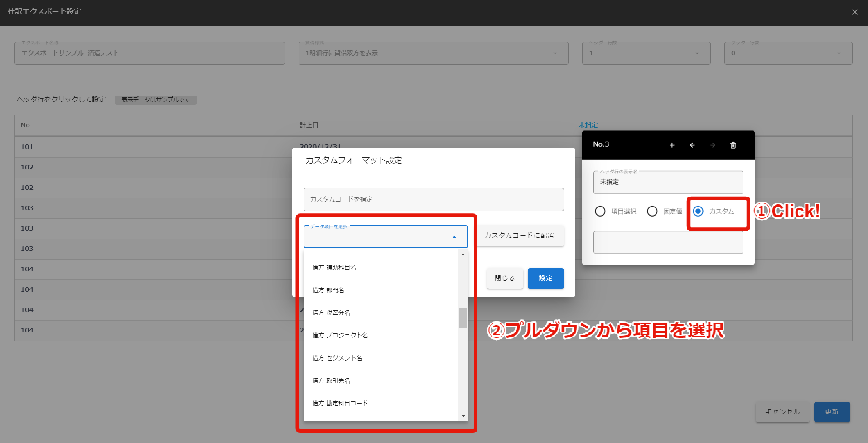Click the ヘッダ行の表示名 field
This screenshot has width=868, height=443.
point(668,182)
